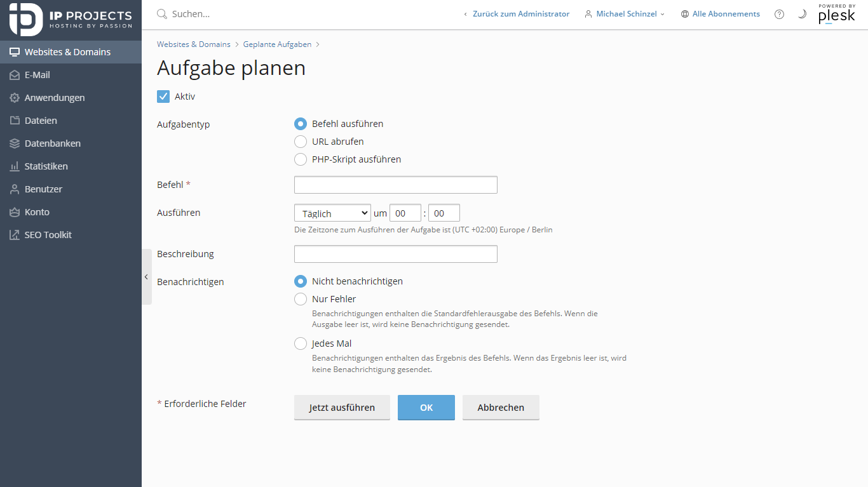Go to Benutzer in the sidebar

(x=43, y=189)
